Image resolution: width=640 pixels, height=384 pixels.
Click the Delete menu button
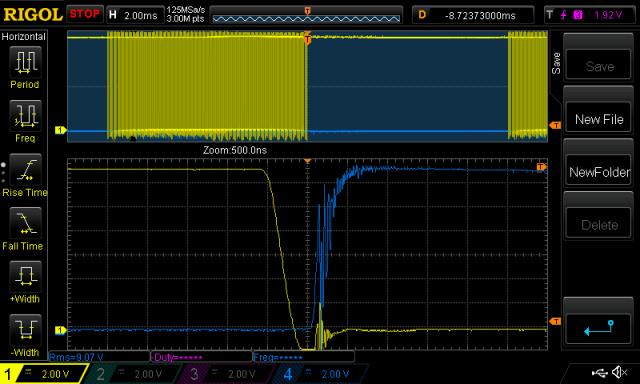pos(599,224)
